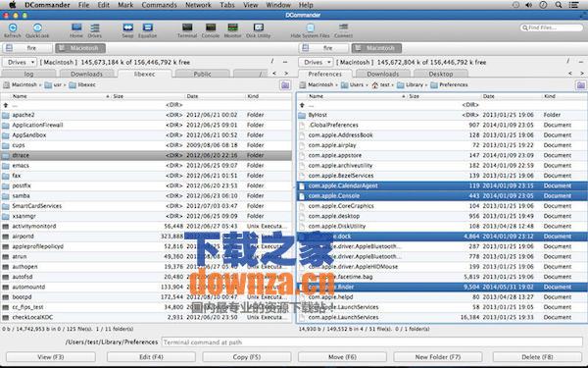Click Library in right path breadcrumb

point(411,85)
